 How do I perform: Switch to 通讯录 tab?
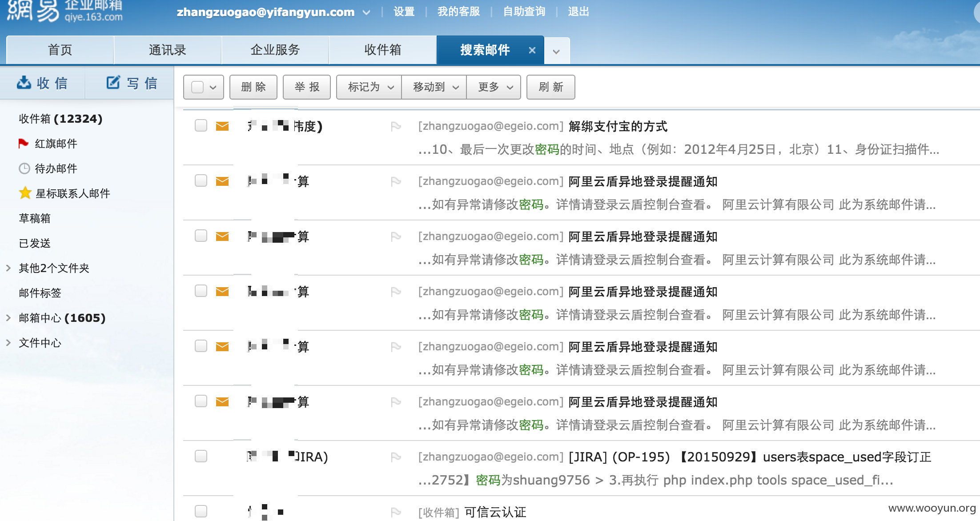168,50
